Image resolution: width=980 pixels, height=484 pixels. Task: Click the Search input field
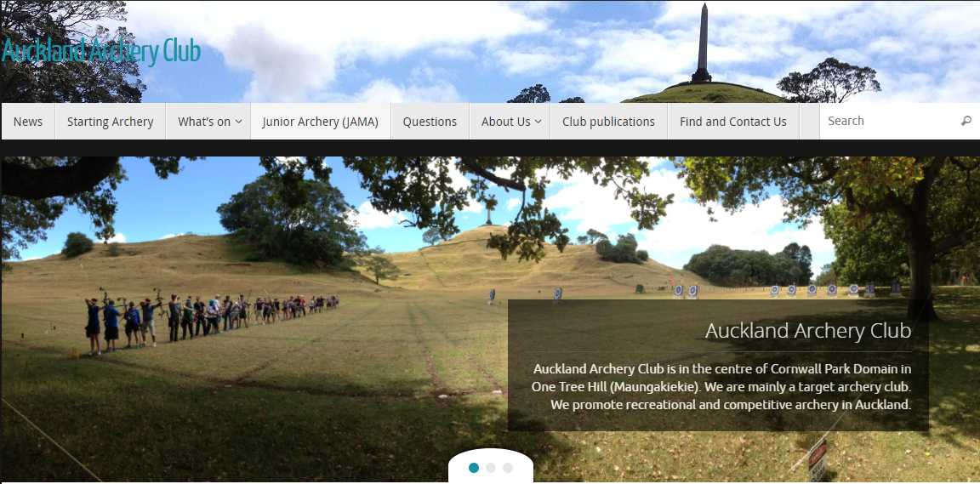tap(890, 122)
